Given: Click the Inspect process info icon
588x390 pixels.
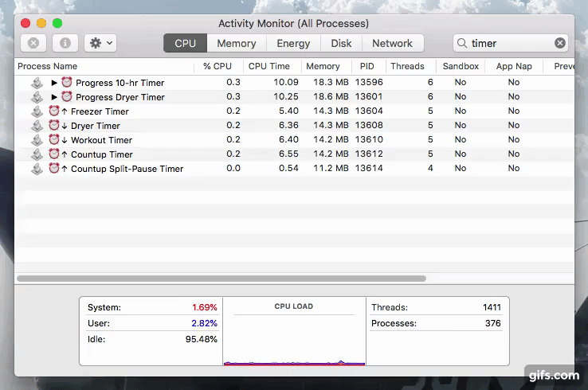Looking at the screenshot, I should pos(65,43).
